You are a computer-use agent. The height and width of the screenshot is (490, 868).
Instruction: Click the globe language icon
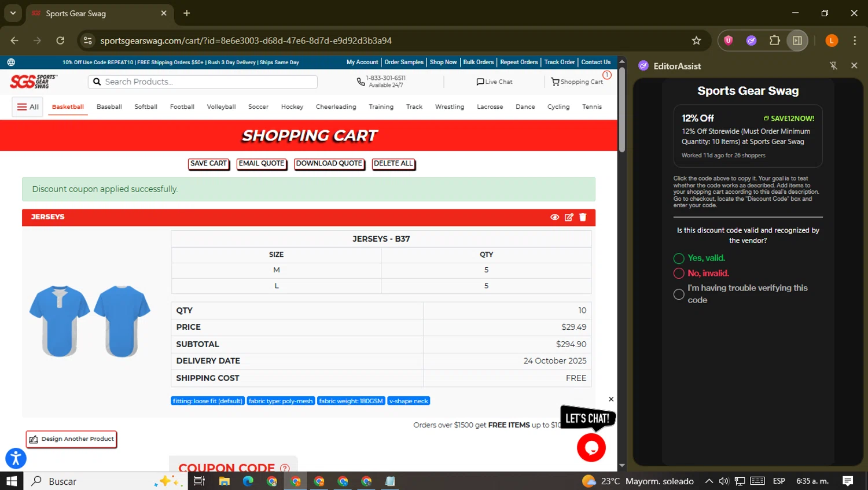coord(11,62)
